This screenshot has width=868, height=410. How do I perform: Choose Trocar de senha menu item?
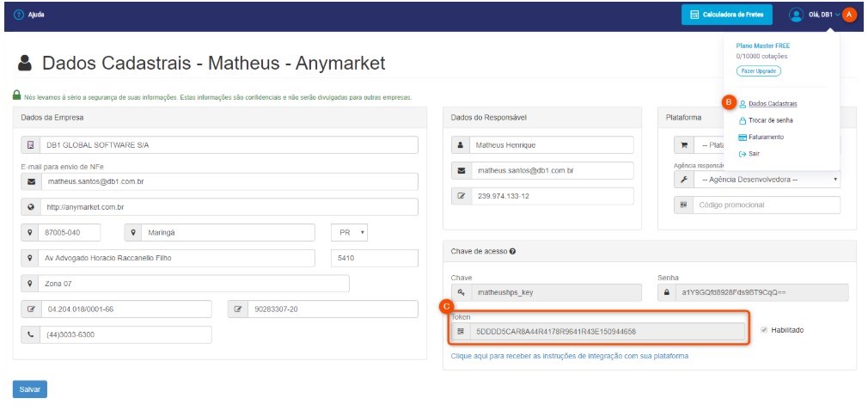pos(770,120)
